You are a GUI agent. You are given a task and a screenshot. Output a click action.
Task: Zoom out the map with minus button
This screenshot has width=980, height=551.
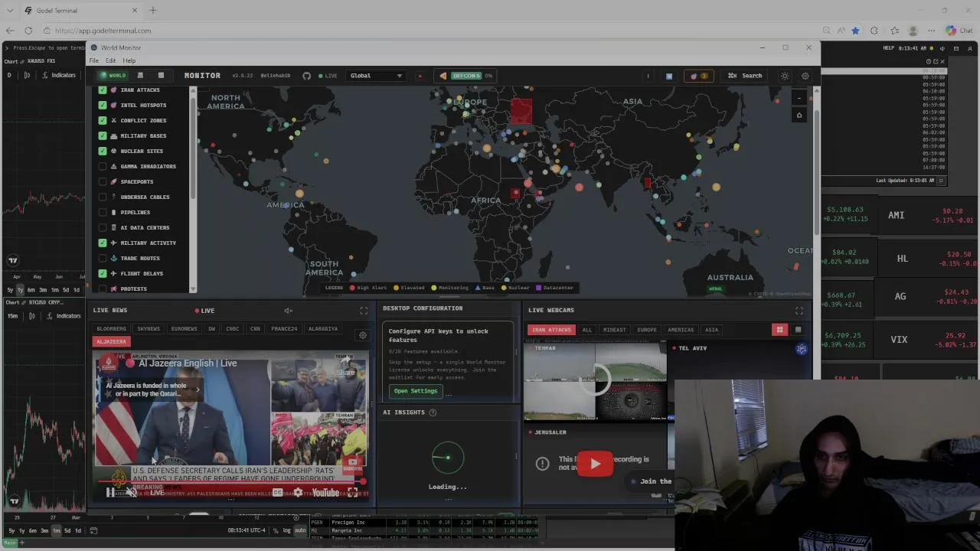[799, 99]
